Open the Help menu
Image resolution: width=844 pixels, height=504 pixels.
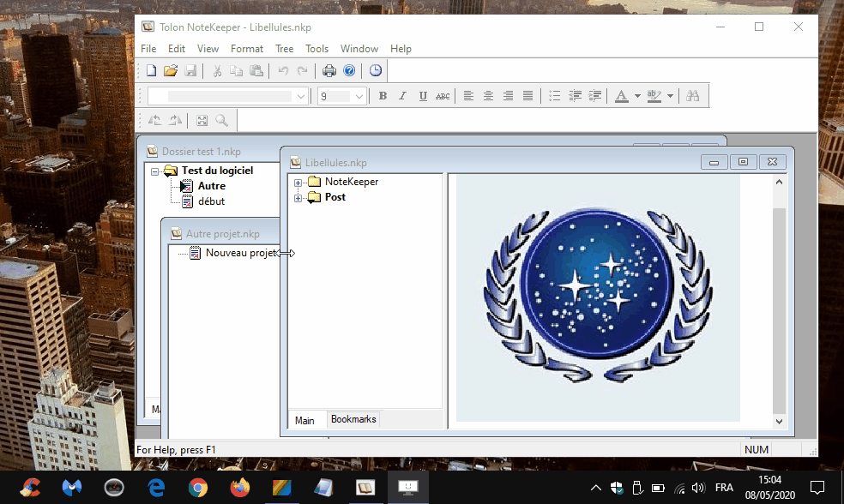pyautogui.click(x=401, y=48)
